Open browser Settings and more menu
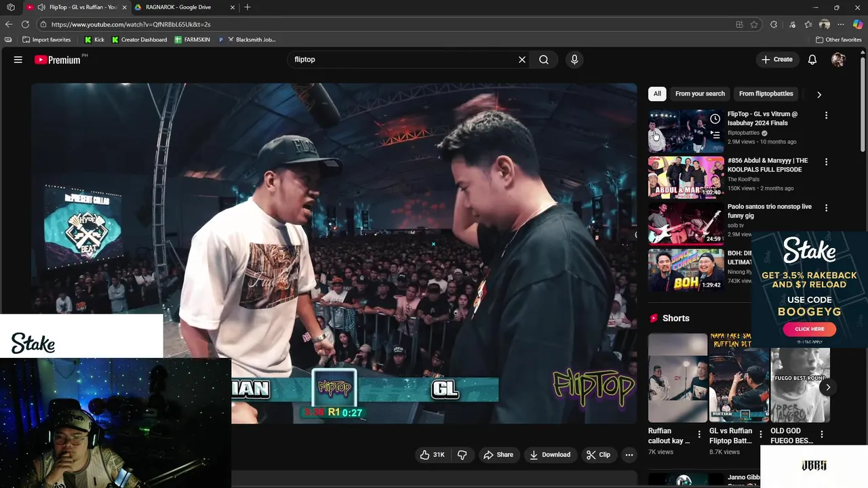 click(x=841, y=24)
